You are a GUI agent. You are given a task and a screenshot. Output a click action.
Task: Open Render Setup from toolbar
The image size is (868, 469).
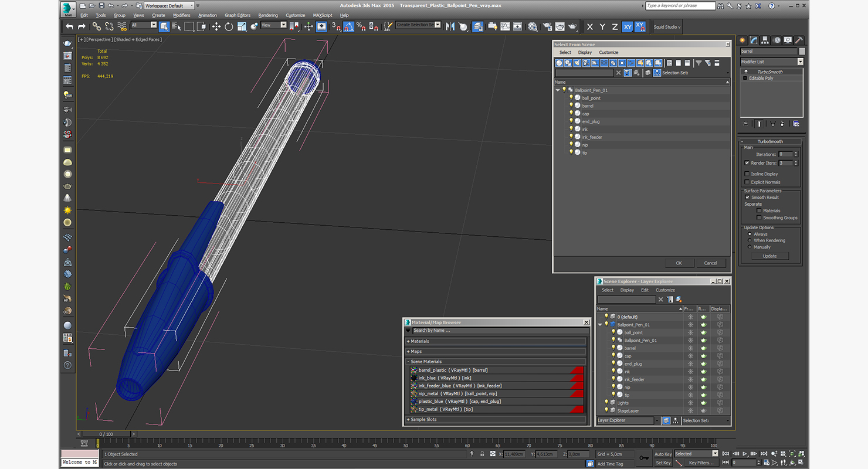547,26
